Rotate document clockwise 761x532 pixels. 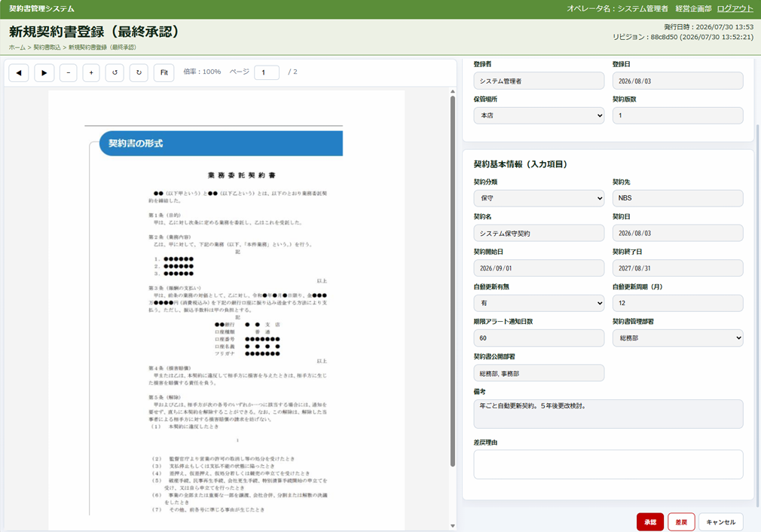pos(139,73)
